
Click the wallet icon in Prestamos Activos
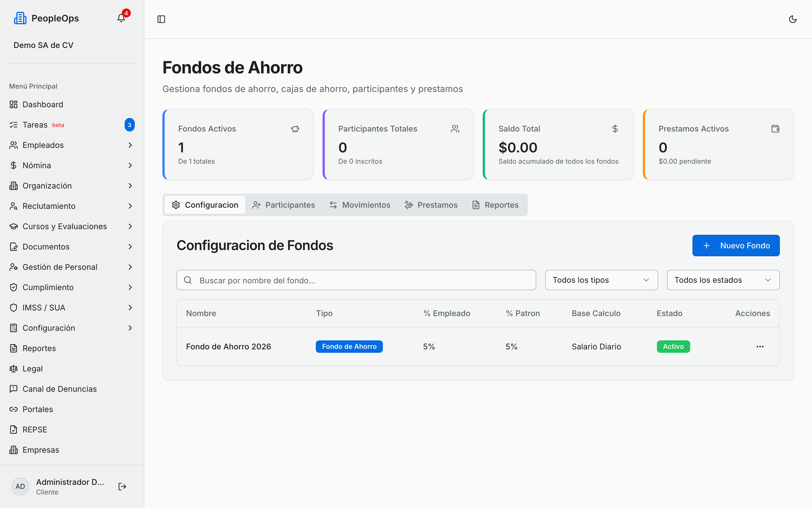[775, 129]
